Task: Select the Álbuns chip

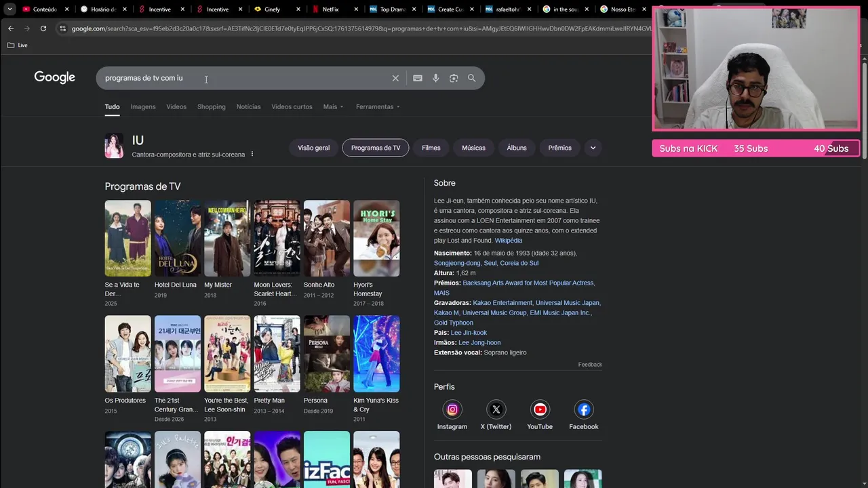Action: 517,148
